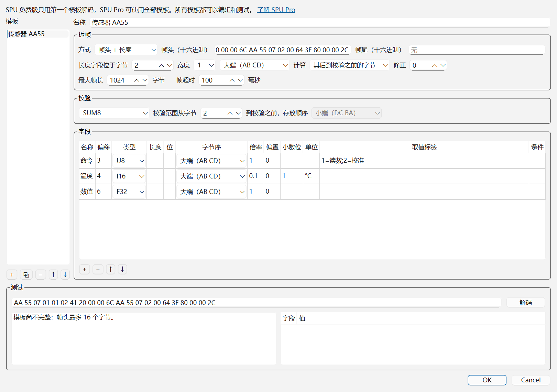This screenshot has width=557, height=392.
Task: Click the 小数位 column header
Action: pyautogui.click(x=292, y=147)
